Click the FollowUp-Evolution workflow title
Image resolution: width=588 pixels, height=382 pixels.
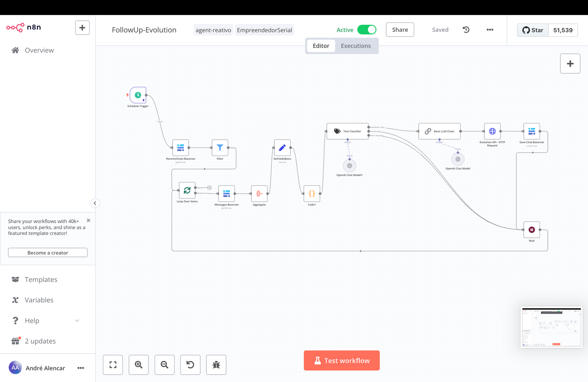point(144,29)
